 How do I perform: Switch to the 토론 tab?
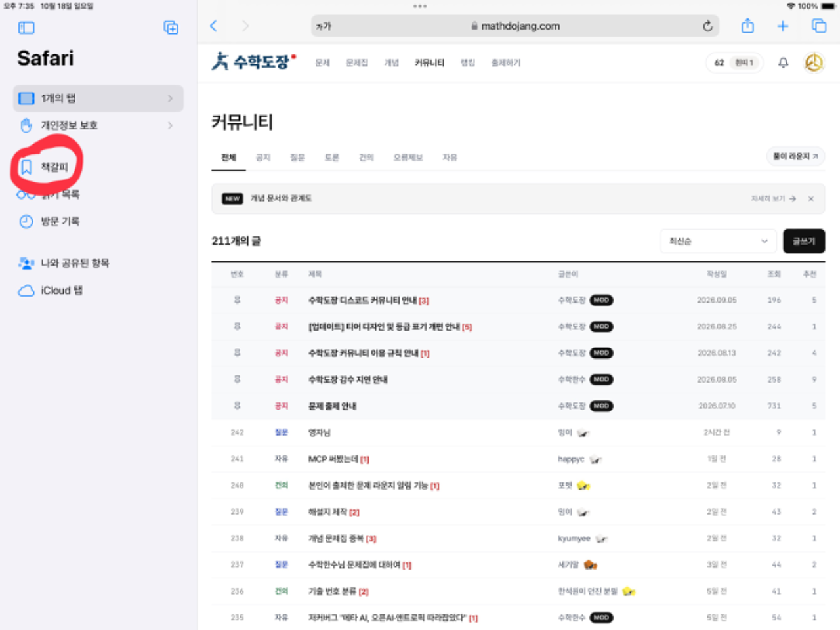332,157
